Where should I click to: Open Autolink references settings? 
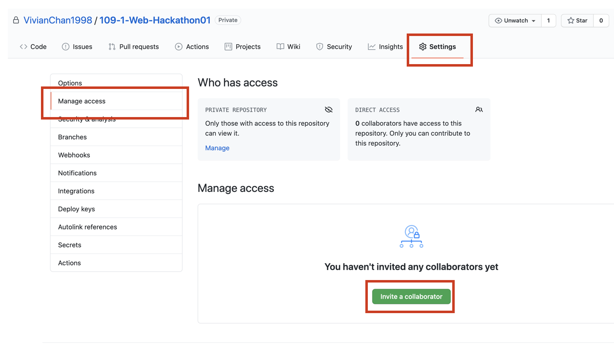click(x=116, y=227)
